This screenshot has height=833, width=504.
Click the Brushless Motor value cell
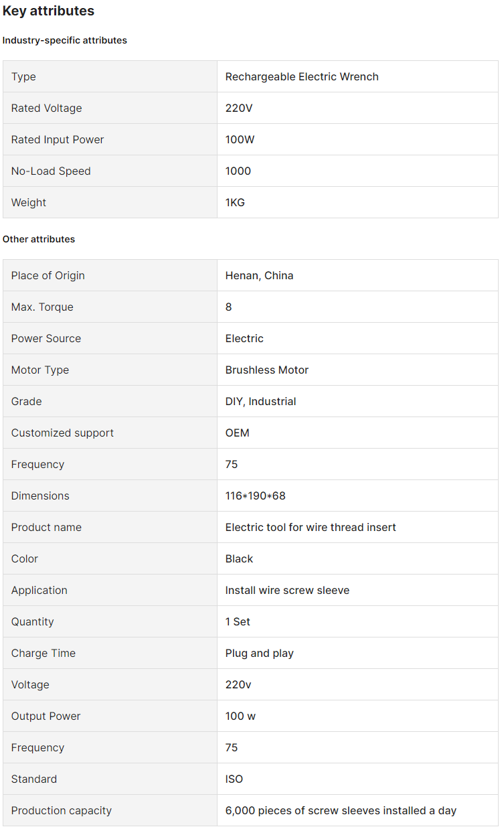point(266,370)
